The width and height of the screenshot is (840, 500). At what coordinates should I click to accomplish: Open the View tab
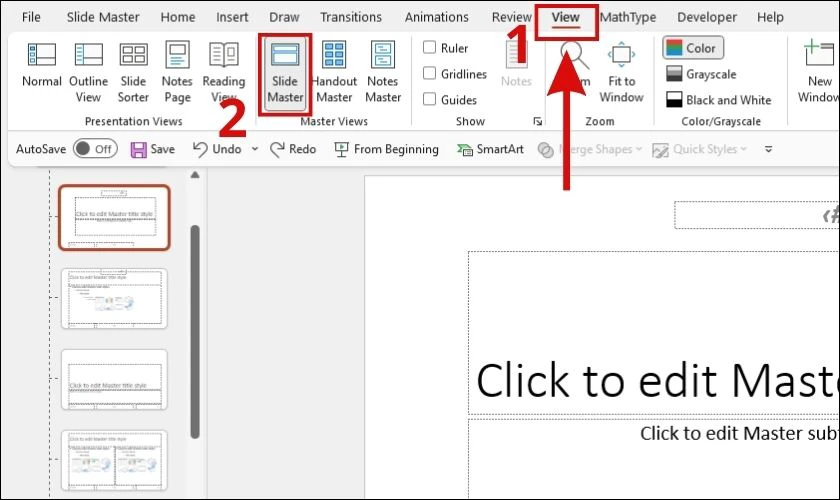tap(566, 18)
